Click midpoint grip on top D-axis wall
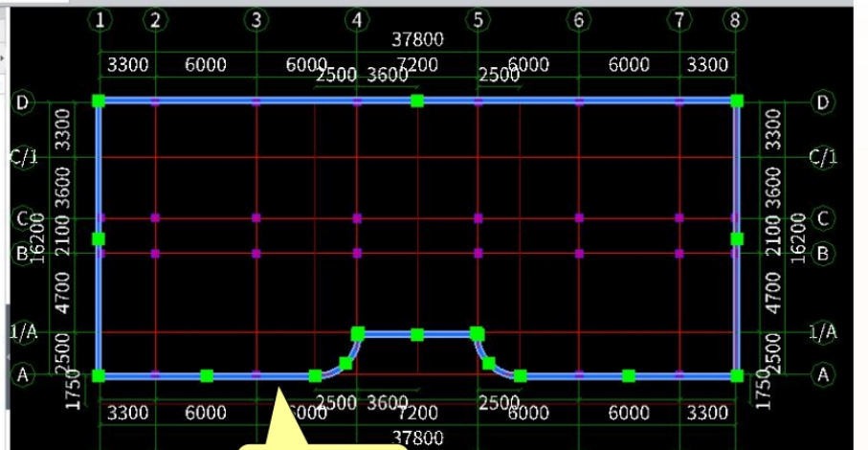Screen dimensions: 868x450 coord(417,101)
